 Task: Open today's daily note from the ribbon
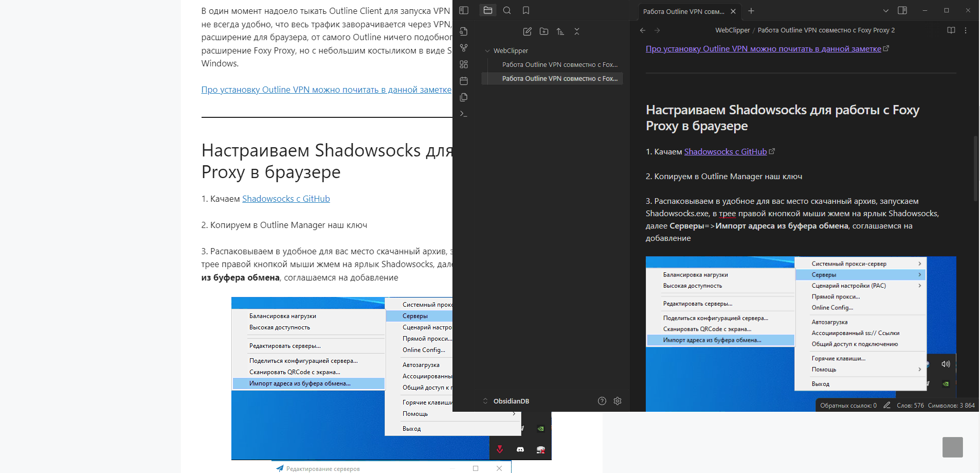pyautogui.click(x=464, y=81)
